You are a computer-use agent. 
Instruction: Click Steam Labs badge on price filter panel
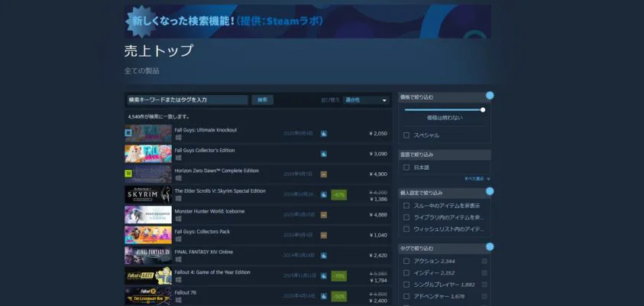[490, 96]
